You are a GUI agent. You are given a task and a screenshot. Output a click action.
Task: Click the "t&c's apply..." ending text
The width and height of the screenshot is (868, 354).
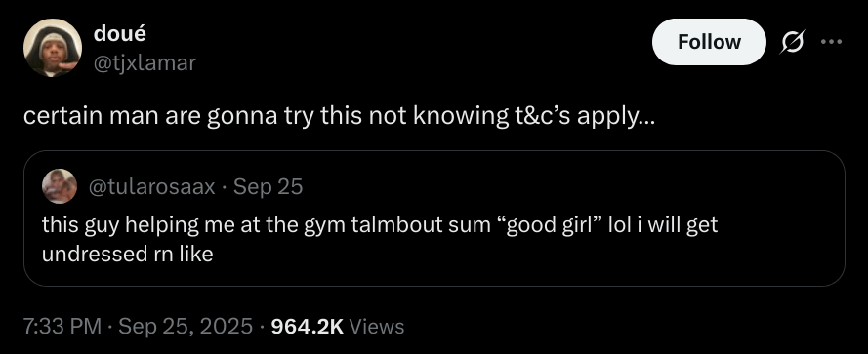584,119
